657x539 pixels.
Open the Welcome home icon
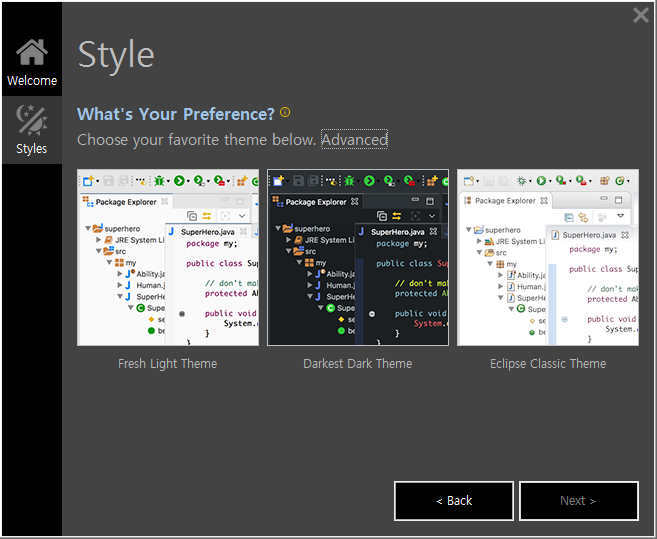point(32,52)
